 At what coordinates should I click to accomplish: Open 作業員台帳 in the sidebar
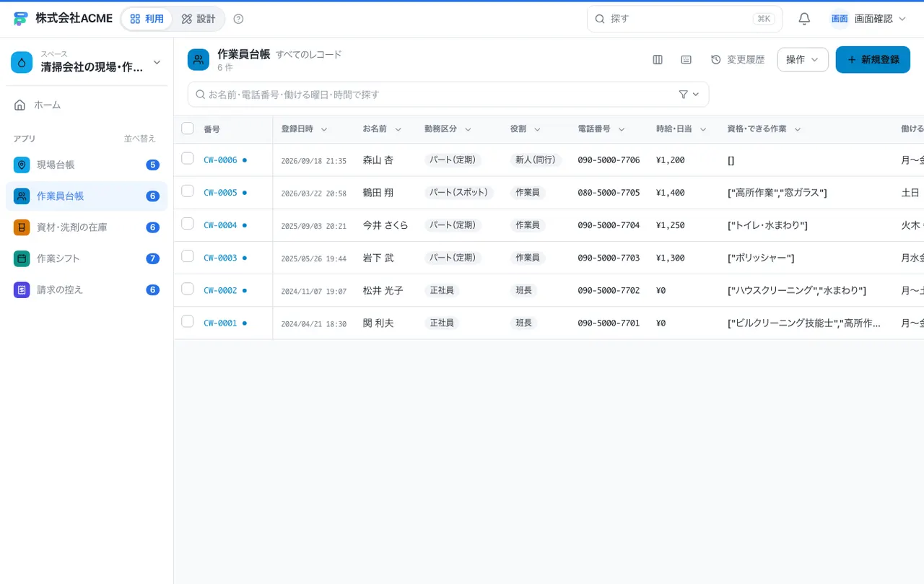(87, 196)
